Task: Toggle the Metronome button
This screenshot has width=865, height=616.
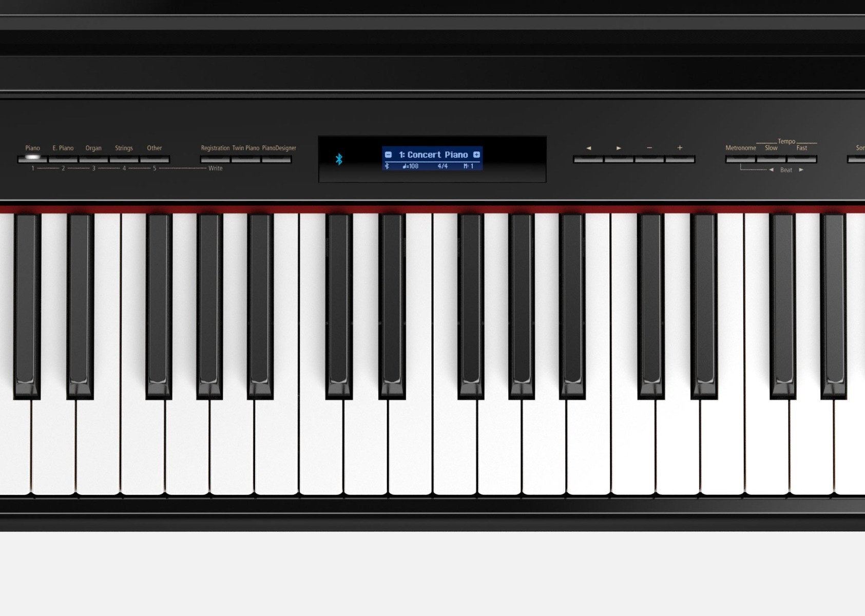Action: (x=740, y=159)
